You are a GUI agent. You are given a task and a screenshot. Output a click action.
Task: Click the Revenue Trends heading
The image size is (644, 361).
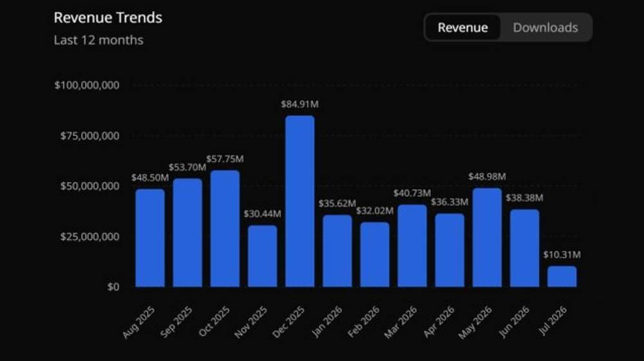108,17
